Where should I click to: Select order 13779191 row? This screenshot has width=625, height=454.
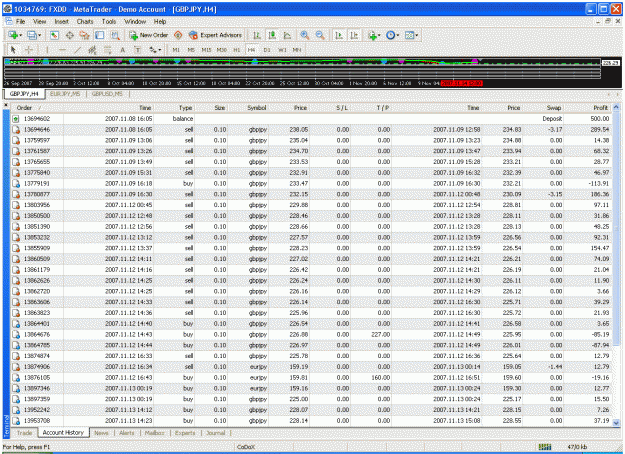(311, 183)
